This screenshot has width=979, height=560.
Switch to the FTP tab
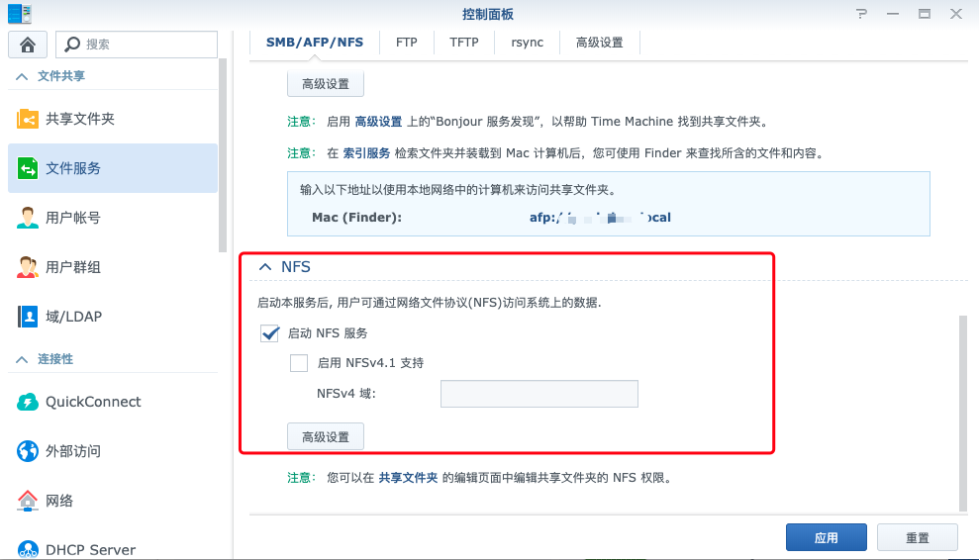[407, 43]
